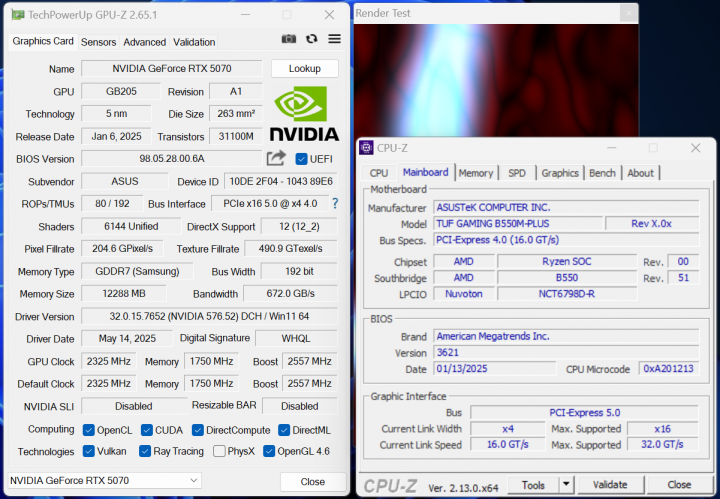Click the Device ID value 10DE 2F04
This screenshot has width=720, height=499.
pyautogui.click(x=281, y=181)
